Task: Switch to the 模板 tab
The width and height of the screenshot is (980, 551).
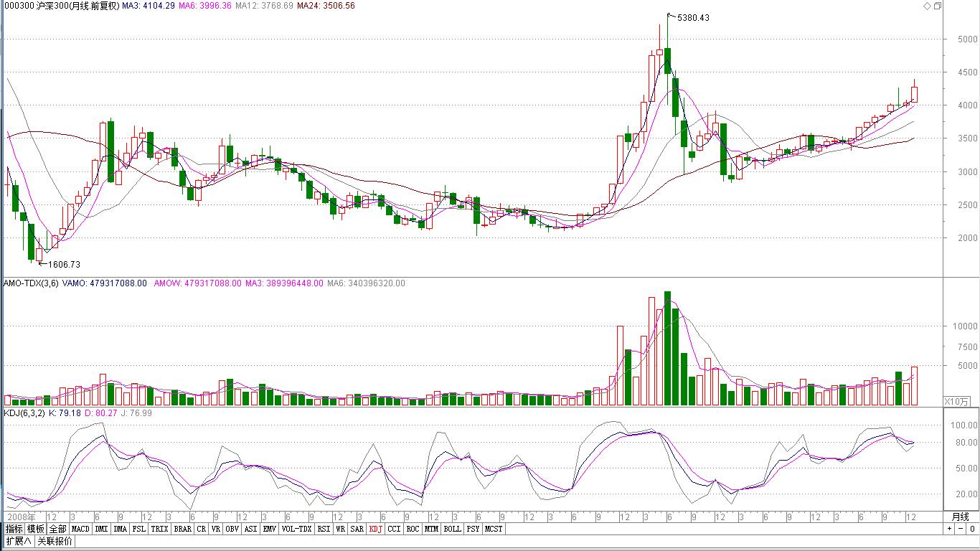Action: pyautogui.click(x=36, y=529)
